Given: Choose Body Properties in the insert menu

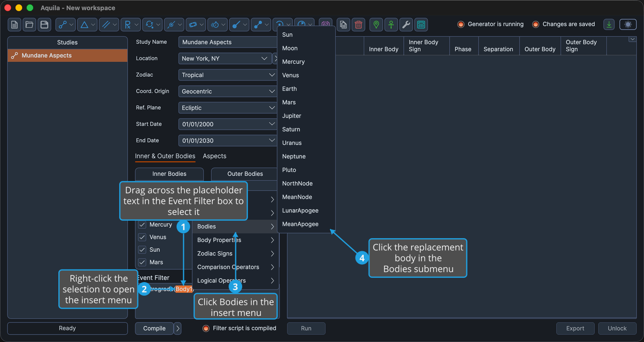Looking at the screenshot, I should tap(235, 240).
